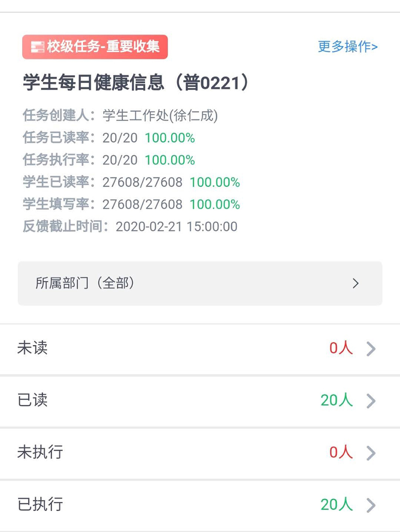
Task: Click the green 20人 count for 已读
Action: pyautogui.click(x=336, y=400)
